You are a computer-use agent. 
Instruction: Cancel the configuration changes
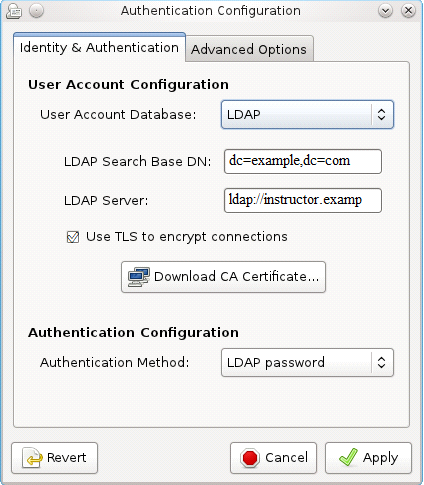(273, 458)
